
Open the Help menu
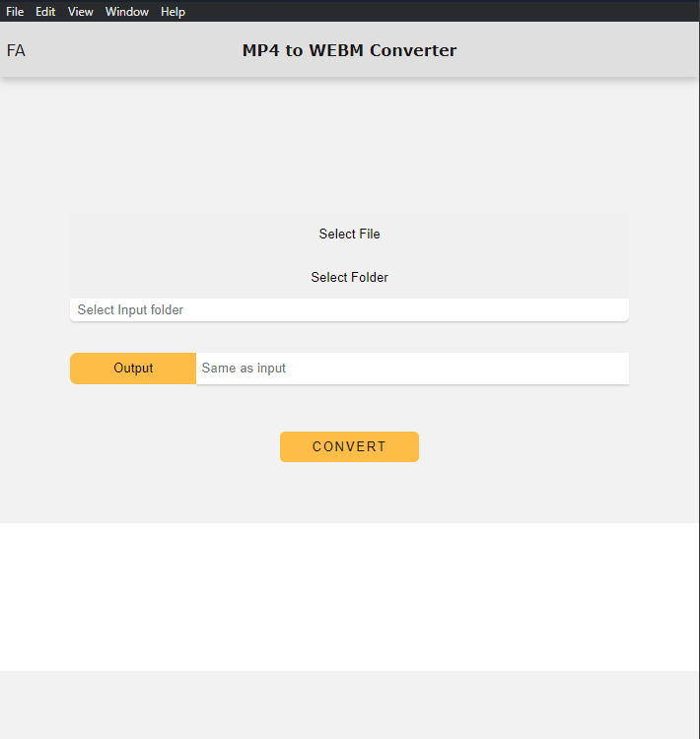pyautogui.click(x=173, y=12)
